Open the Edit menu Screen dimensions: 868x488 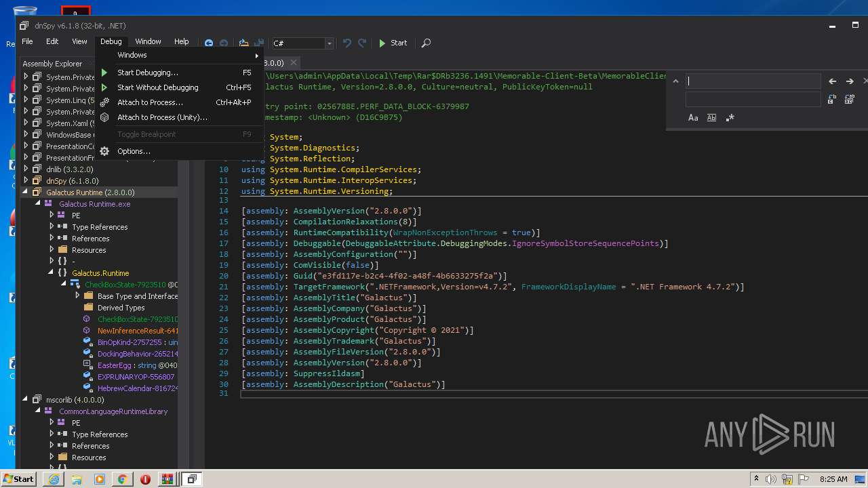[x=52, y=41]
